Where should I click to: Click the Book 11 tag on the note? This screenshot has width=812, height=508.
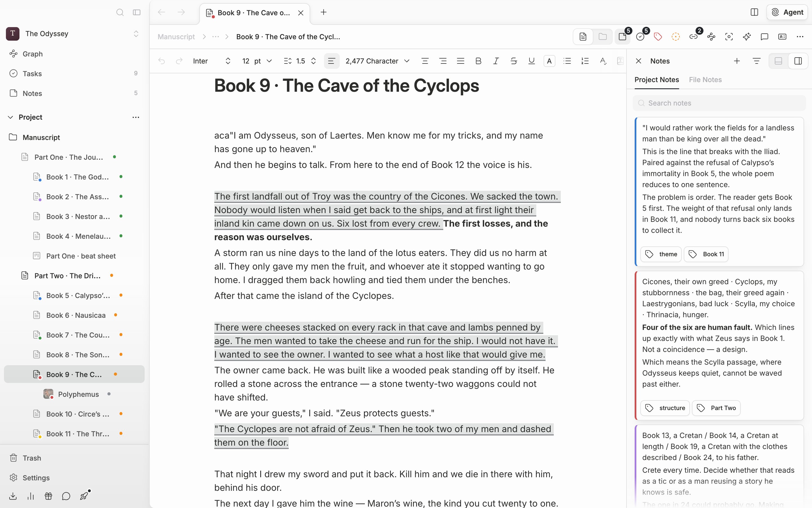[x=706, y=254]
